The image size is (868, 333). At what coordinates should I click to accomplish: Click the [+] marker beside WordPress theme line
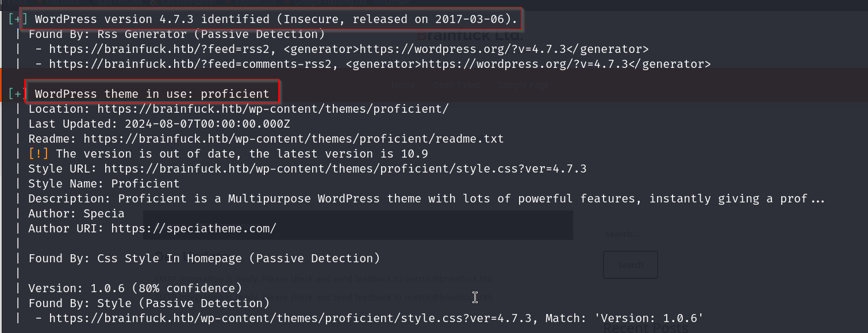pyautogui.click(x=16, y=94)
